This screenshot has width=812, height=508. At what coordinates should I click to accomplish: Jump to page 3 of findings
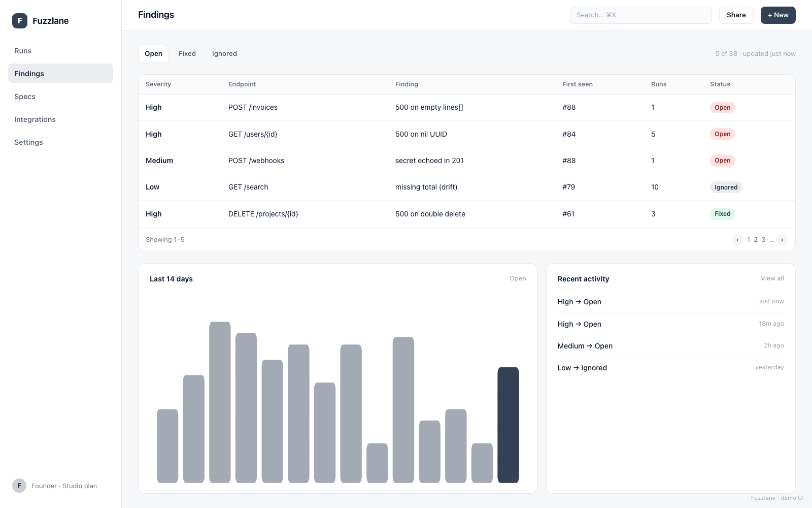click(763, 240)
